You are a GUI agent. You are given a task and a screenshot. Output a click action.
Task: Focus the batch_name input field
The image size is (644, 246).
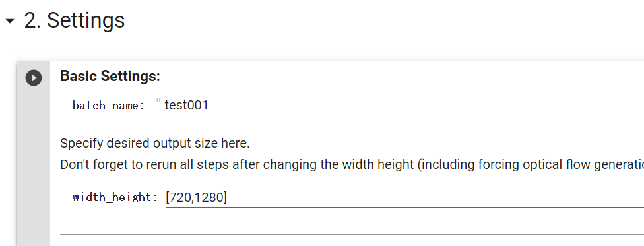tap(404, 105)
